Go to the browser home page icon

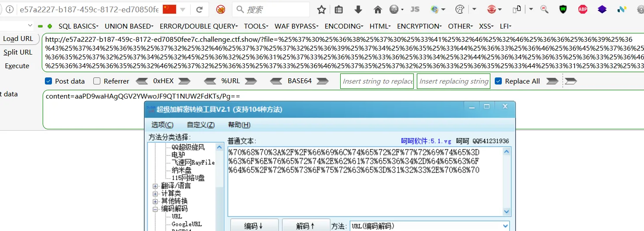pos(378,9)
